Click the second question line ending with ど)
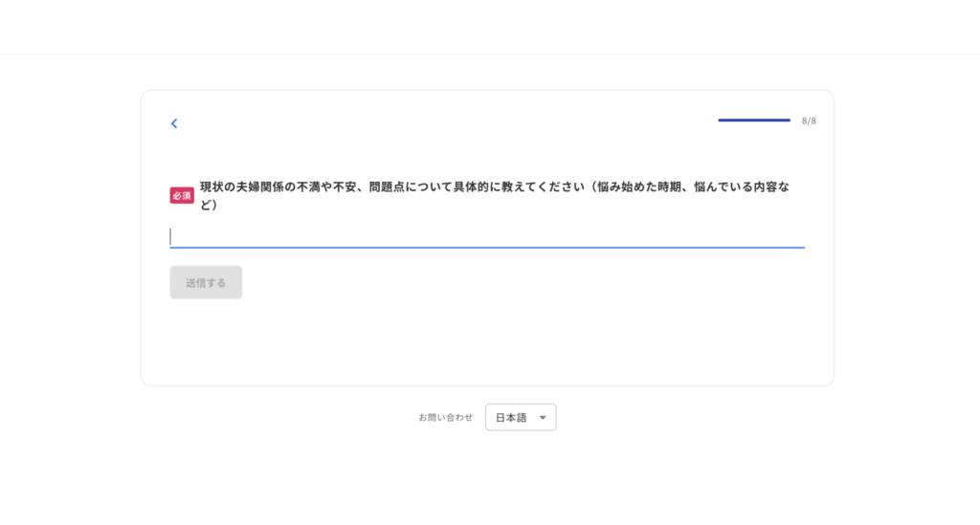This screenshot has width=980, height=525. point(209,205)
